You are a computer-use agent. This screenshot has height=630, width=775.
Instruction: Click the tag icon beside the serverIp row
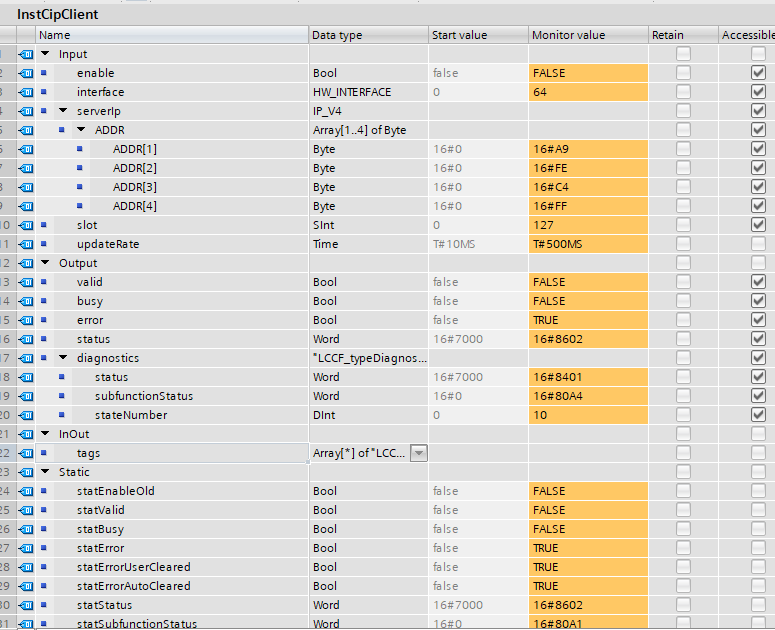(x=26, y=111)
